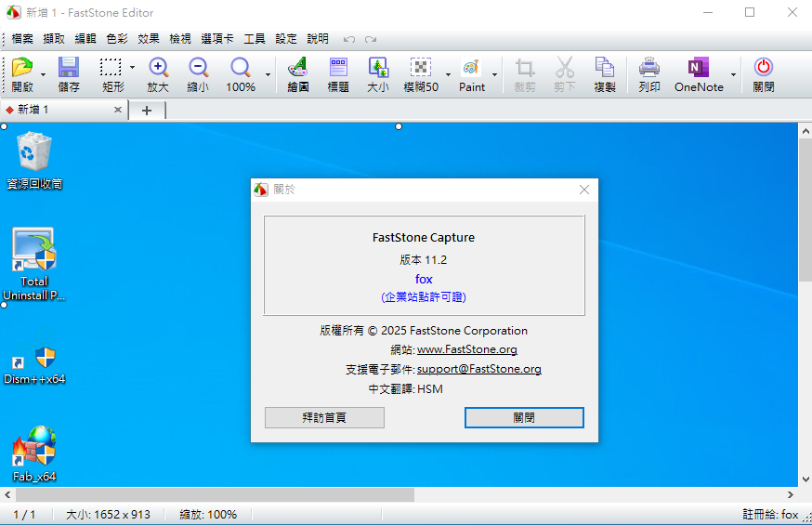The height and width of the screenshot is (525, 812).
Task: Click the 1 / 1 page indicator
Action: click(24, 514)
